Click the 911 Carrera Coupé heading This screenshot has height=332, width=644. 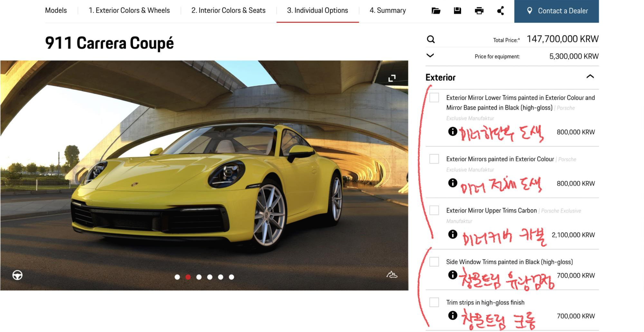tap(109, 43)
